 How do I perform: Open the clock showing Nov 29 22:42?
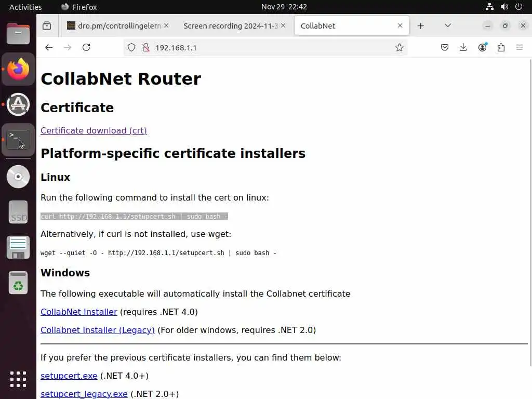tap(284, 7)
